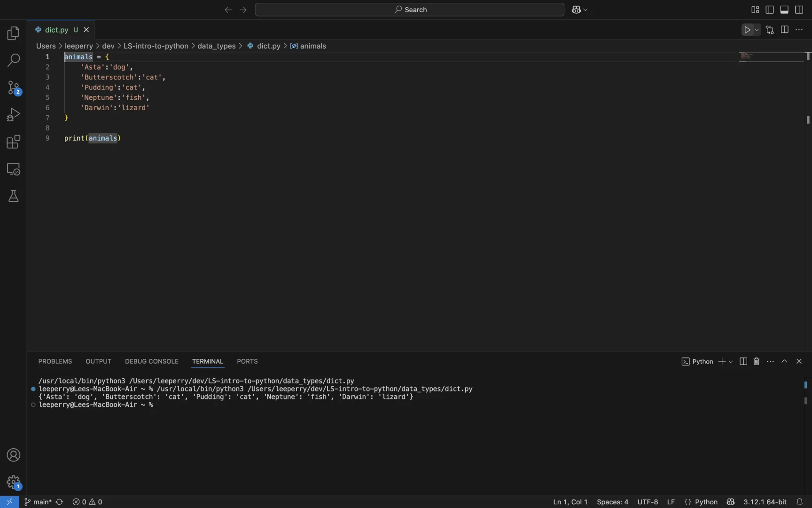This screenshot has width=812, height=508.
Task: Switch to the Problems panel tab
Action: coord(55,362)
